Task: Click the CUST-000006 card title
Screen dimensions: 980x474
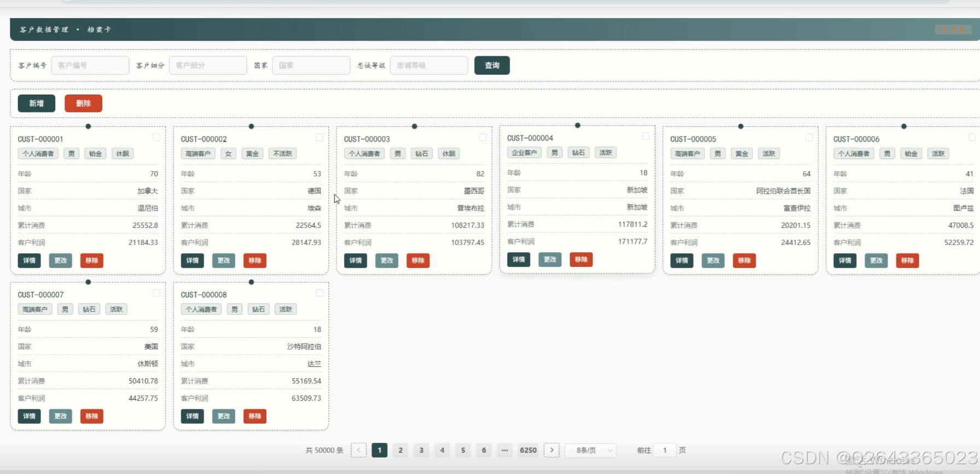Action: pyautogui.click(x=856, y=139)
